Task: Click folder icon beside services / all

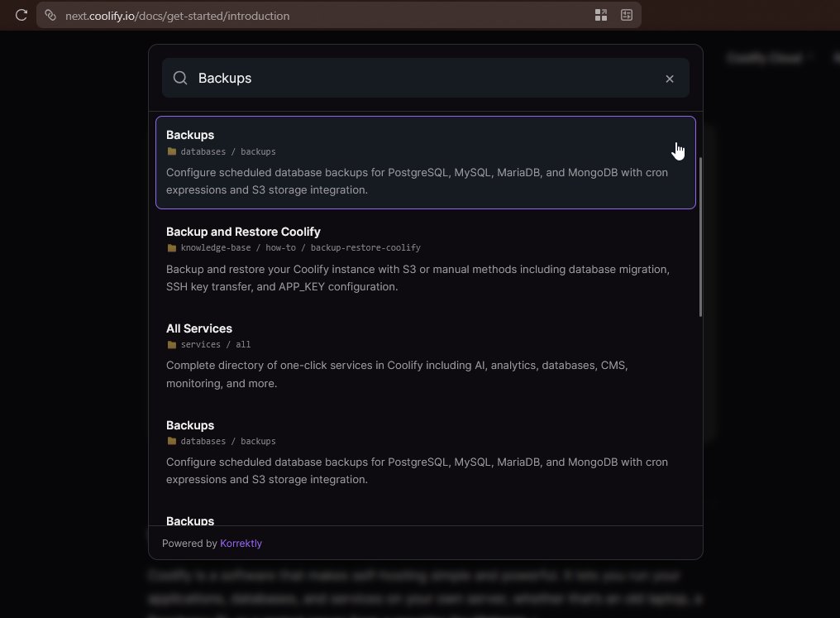Action: pyautogui.click(x=172, y=345)
